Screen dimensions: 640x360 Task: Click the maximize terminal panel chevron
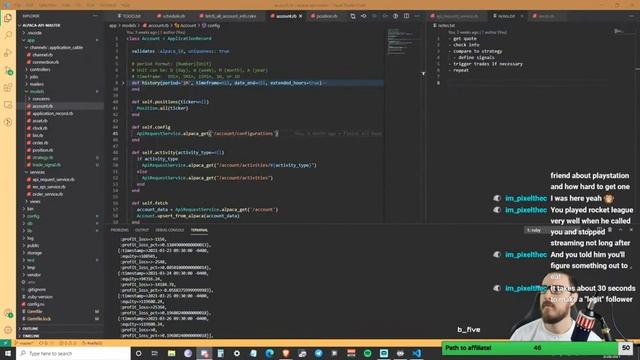(620, 230)
